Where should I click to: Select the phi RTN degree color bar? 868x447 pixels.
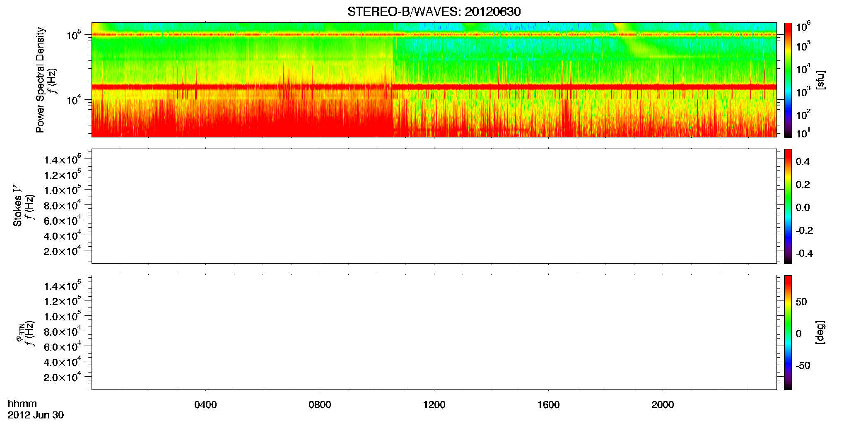pyautogui.click(x=788, y=332)
